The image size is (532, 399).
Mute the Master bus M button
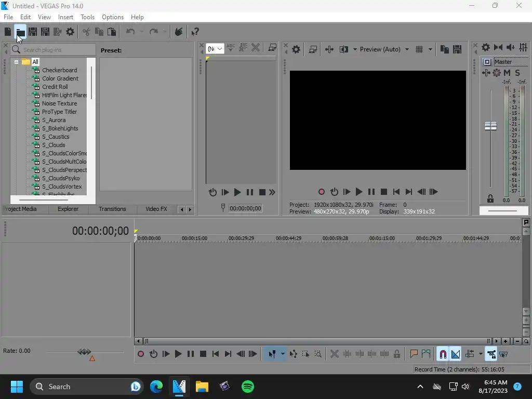[507, 73]
